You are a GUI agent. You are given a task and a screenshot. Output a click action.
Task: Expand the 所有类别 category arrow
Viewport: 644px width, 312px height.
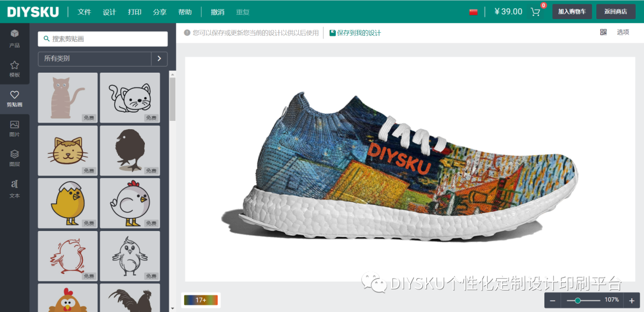(x=159, y=58)
